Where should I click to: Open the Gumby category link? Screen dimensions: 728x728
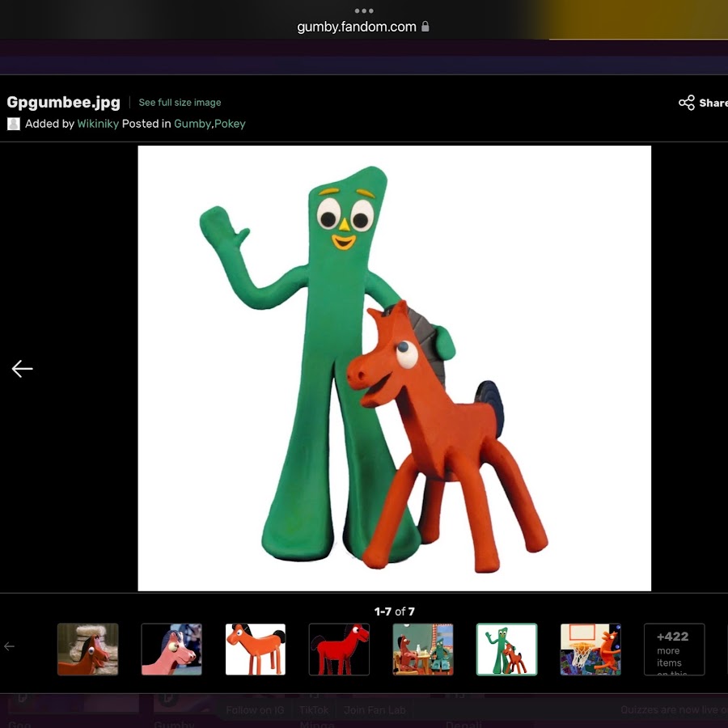click(x=193, y=124)
